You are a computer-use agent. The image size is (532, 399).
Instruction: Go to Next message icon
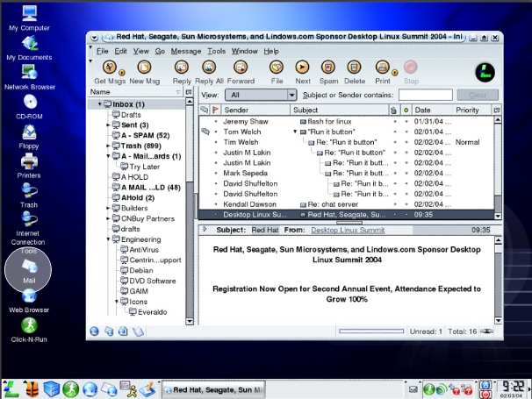tap(302, 68)
